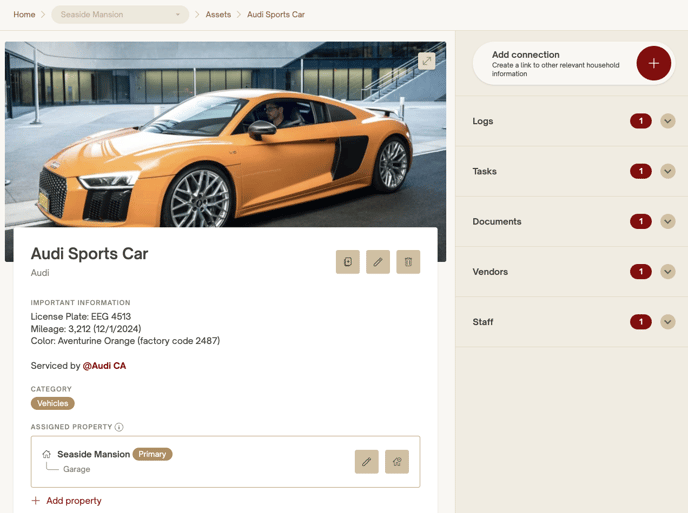Delete the asset with trash icon
688x513 pixels.
point(408,262)
